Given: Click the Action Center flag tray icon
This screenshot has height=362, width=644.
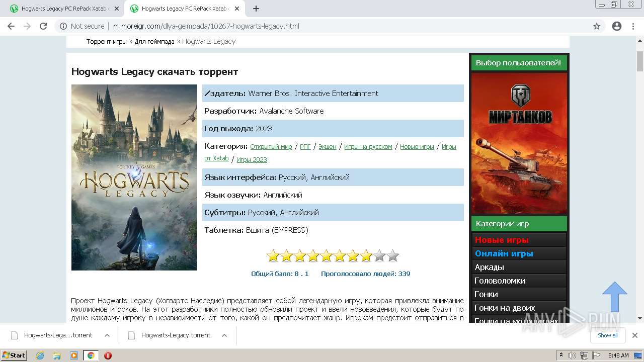Looking at the screenshot, I should [595, 355].
